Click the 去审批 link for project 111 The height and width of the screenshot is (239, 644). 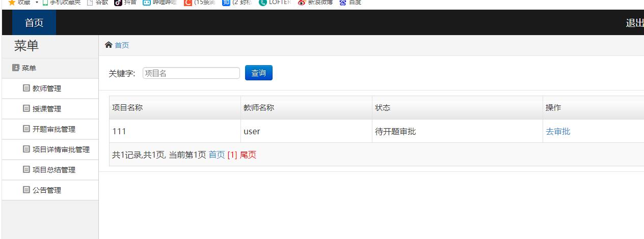coord(558,131)
